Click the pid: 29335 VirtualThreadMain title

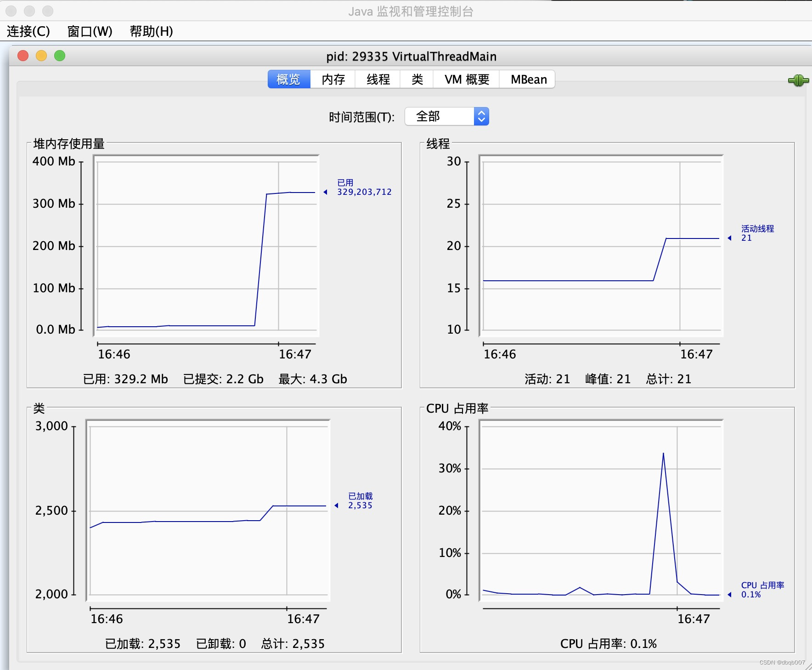click(x=412, y=57)
